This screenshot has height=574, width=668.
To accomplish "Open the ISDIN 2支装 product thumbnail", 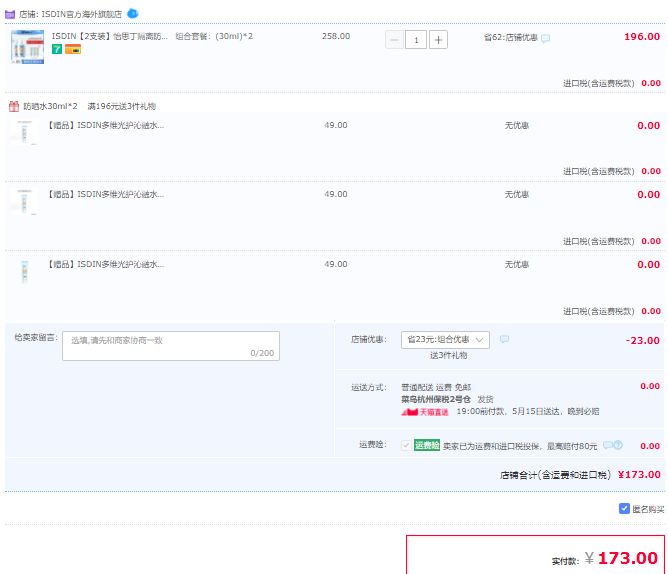I will (x=27, y=47).
